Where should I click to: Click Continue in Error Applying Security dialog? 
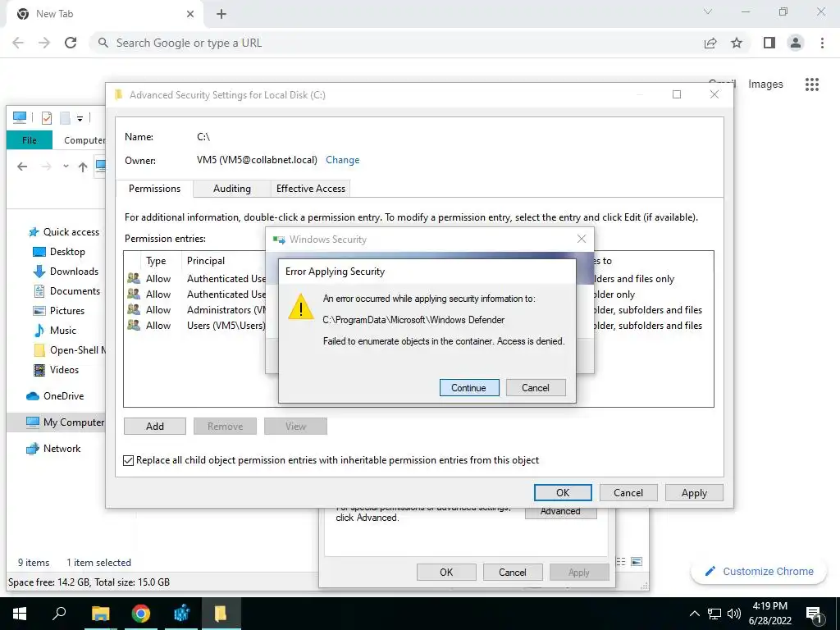[x=468, y=387]
